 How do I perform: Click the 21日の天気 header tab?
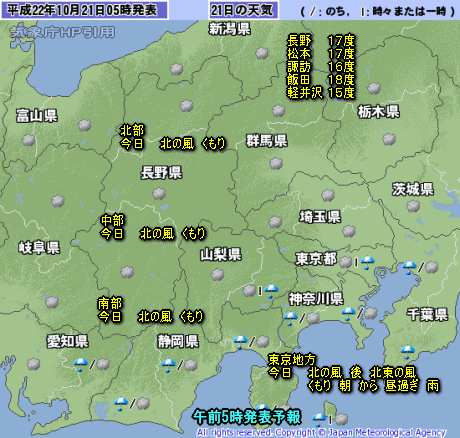pos(243,10)
